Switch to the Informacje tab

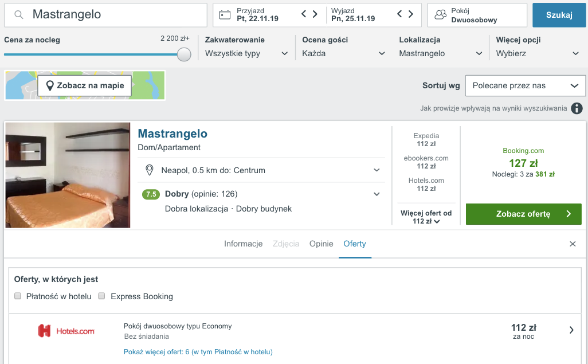point(243,244)
